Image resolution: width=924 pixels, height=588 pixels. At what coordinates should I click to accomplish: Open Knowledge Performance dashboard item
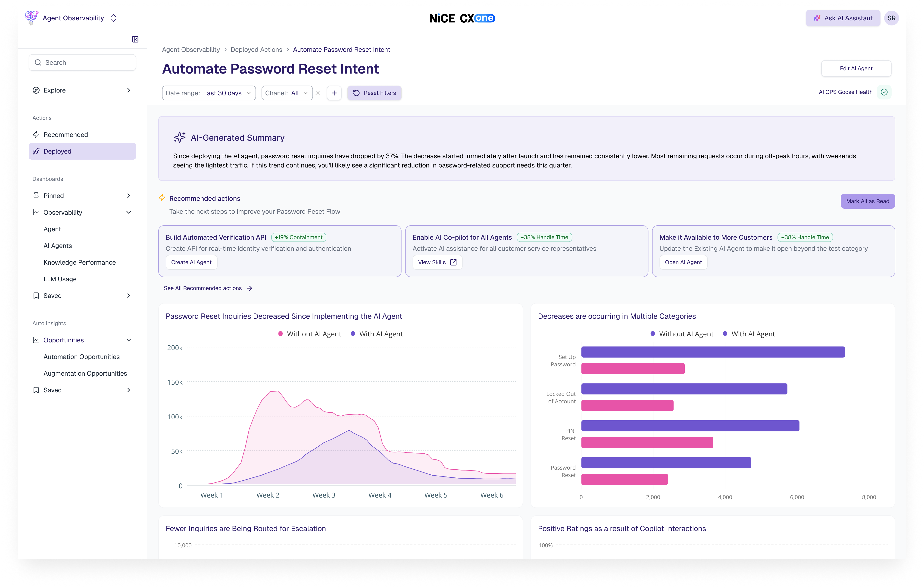pyautogui.click(x=79, y=262)
